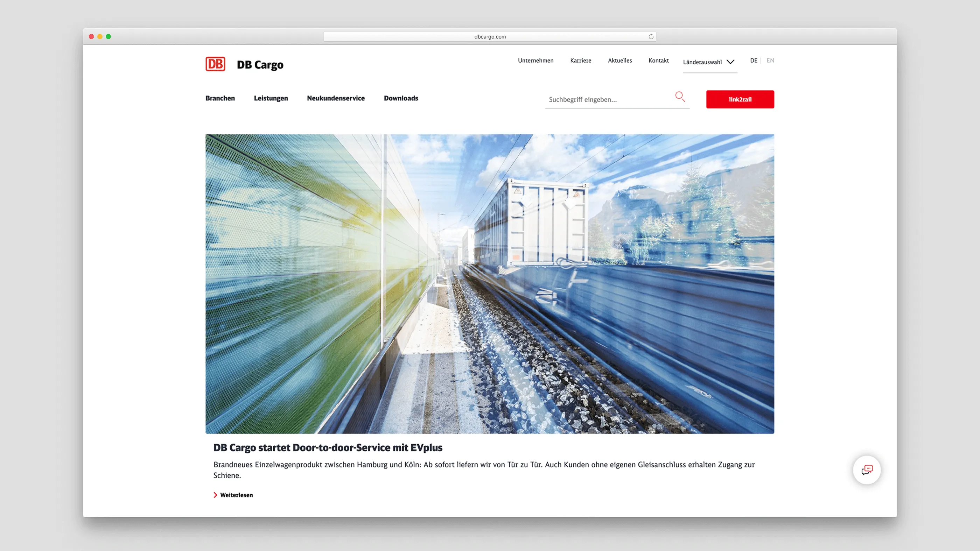Click the red link2rail button

click(740, 99)
